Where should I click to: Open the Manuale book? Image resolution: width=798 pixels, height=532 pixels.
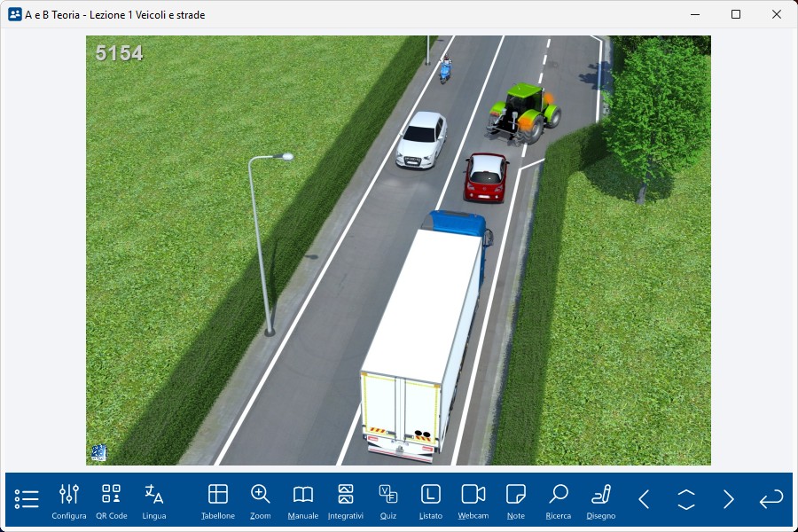click(303, 500)
